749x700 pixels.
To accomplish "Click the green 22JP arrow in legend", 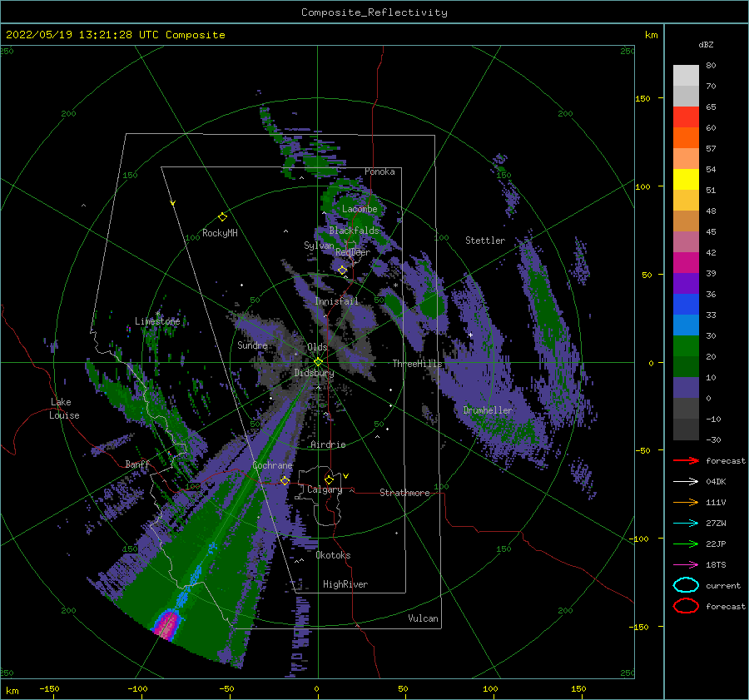I will tap(686, 544).
